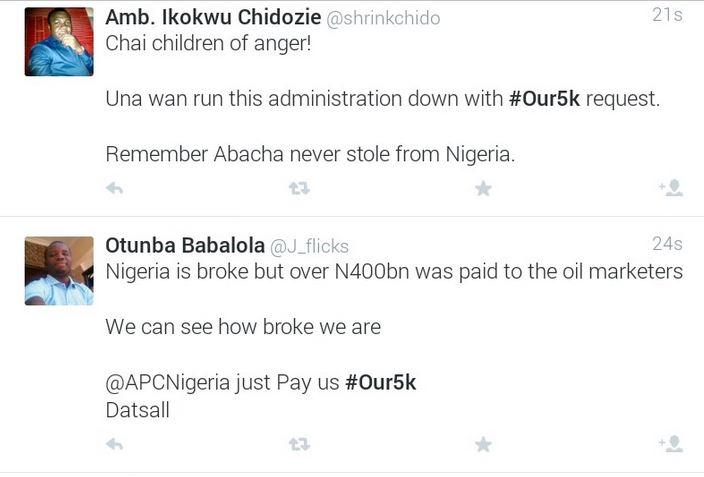
Task: Open the #Our5k hashtag in Chidozie's tweet
Action: coord(548,100)
